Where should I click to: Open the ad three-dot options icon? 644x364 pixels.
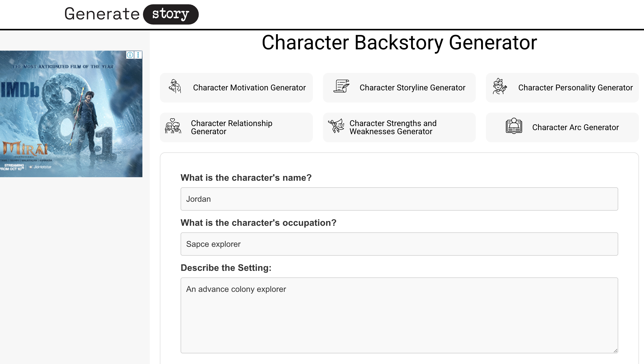click(x=138, y=55)
